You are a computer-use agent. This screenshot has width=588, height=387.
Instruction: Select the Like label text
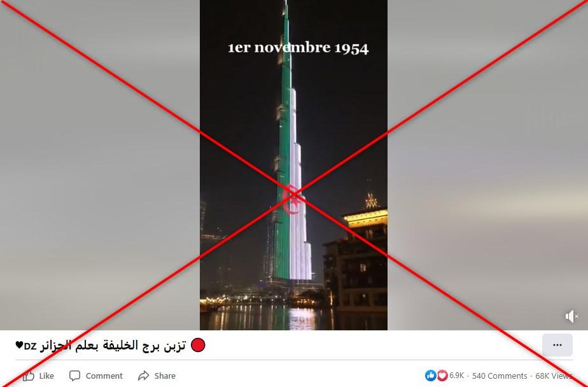(x=46, y=376)
